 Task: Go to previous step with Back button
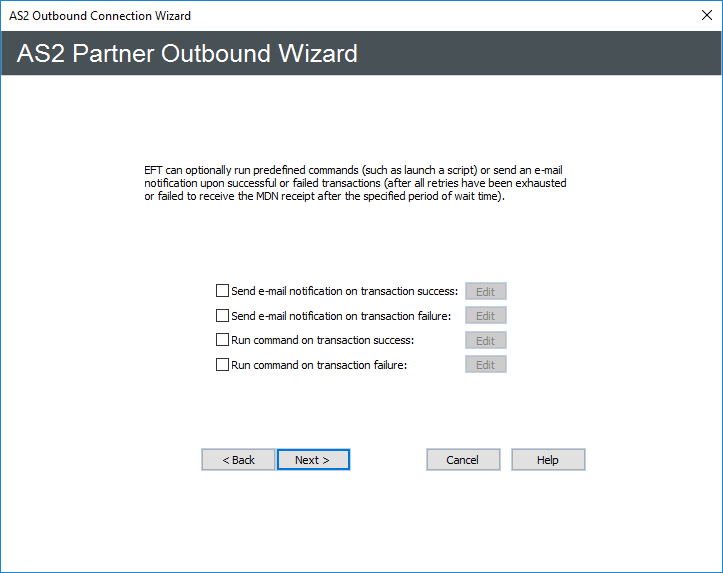238,460
